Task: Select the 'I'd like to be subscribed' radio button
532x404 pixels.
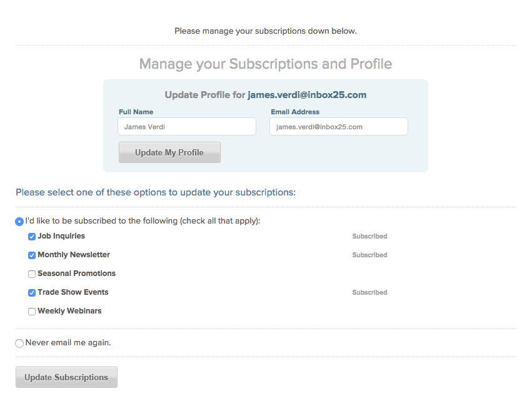Action: (x=19, y=222)
